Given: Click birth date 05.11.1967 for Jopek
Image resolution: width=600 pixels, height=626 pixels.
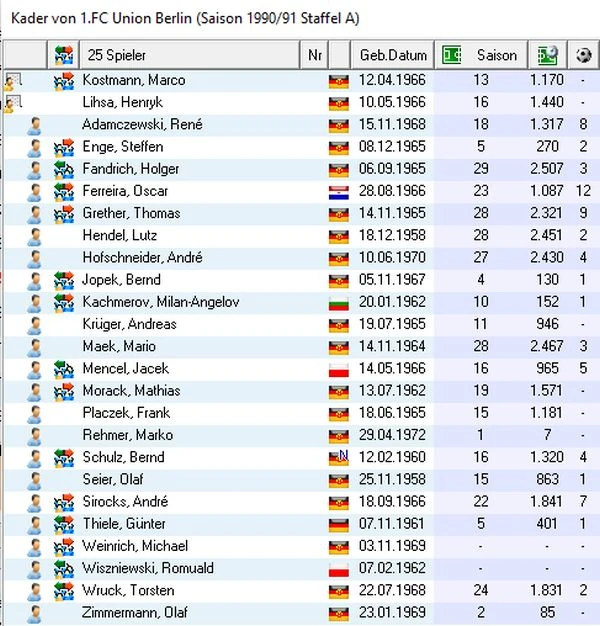Looking at the screenshot, I should 392,280.
